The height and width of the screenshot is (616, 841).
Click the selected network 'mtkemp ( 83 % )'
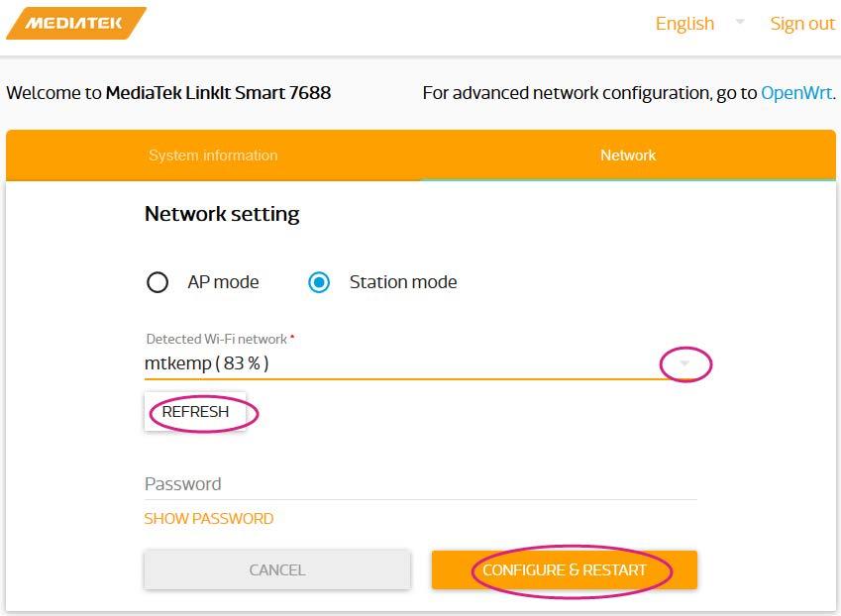[207, 363]
